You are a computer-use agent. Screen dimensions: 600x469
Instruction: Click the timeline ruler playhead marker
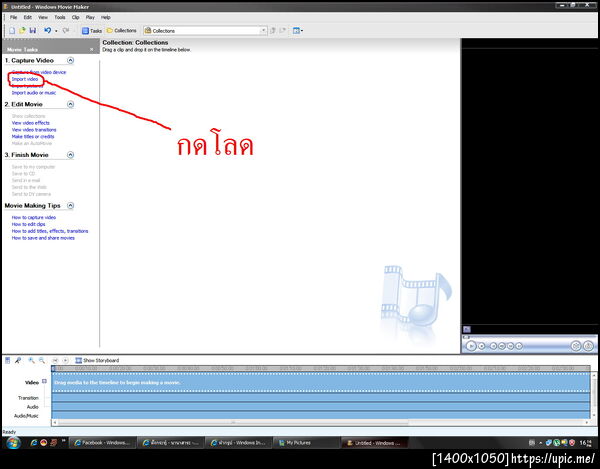point(54,368)
